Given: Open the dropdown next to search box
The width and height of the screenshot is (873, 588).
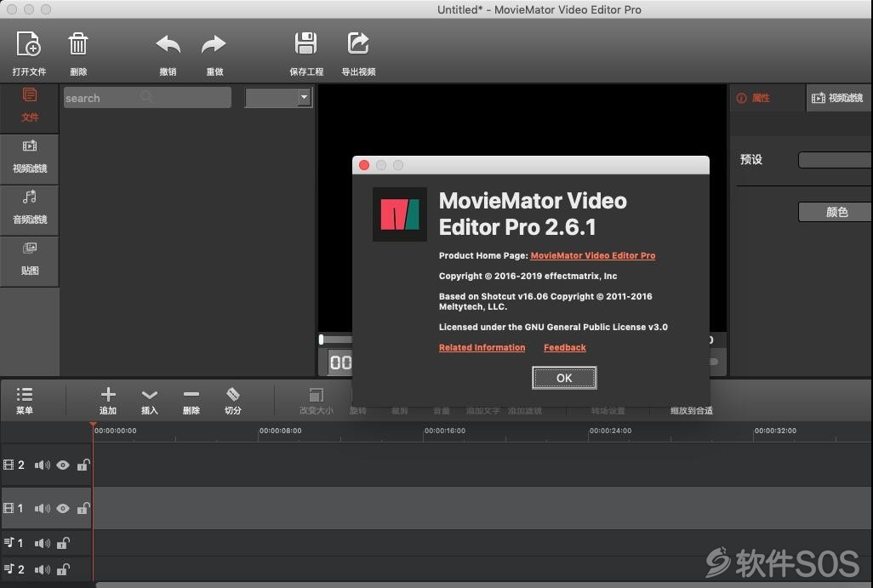Looking at the screenshot, I should click(278, 98).
